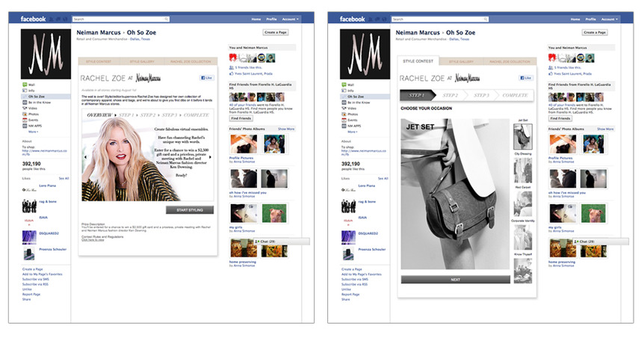Click Start Styling button on Overview page
644x347 pixels.
pyautogui.click(x=190, y=210)
